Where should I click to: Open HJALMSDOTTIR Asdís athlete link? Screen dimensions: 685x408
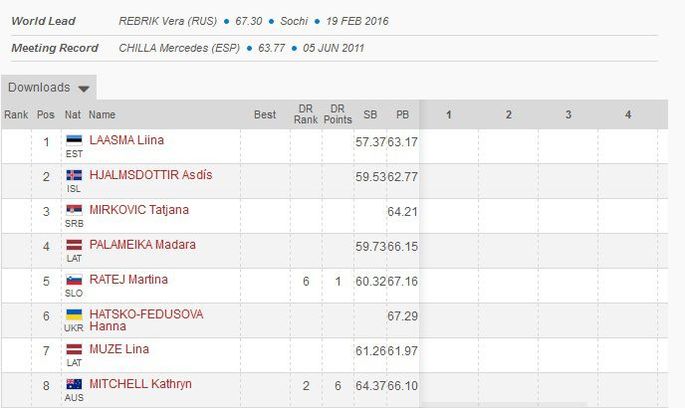click(x=151, y=175)
